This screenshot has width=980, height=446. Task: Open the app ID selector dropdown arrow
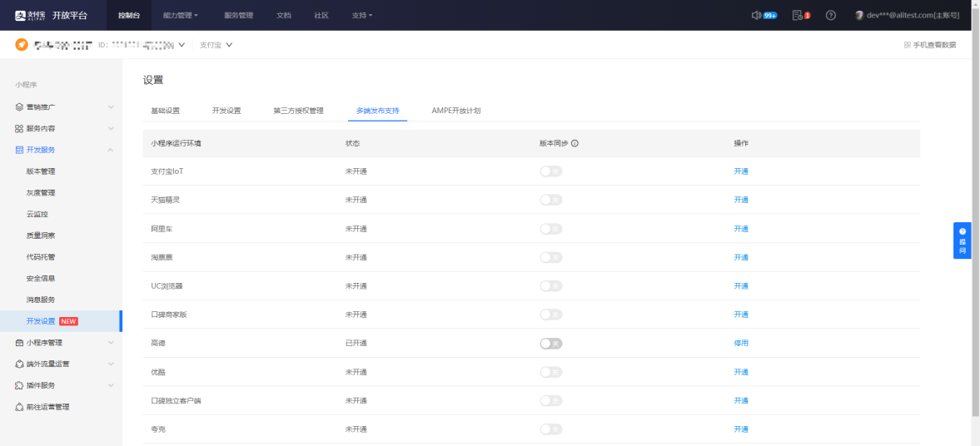(182, 45)
